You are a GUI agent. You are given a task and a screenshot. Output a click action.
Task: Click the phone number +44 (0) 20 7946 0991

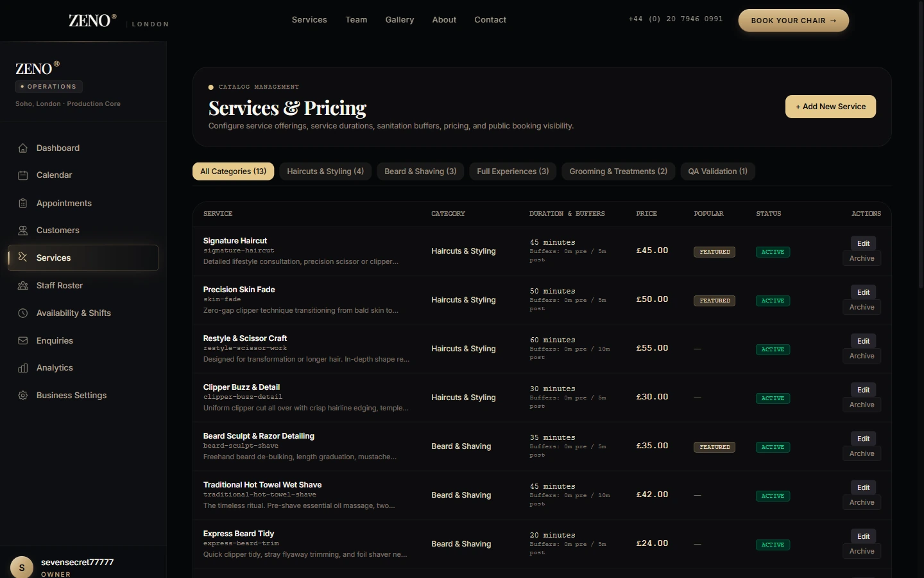676,19
